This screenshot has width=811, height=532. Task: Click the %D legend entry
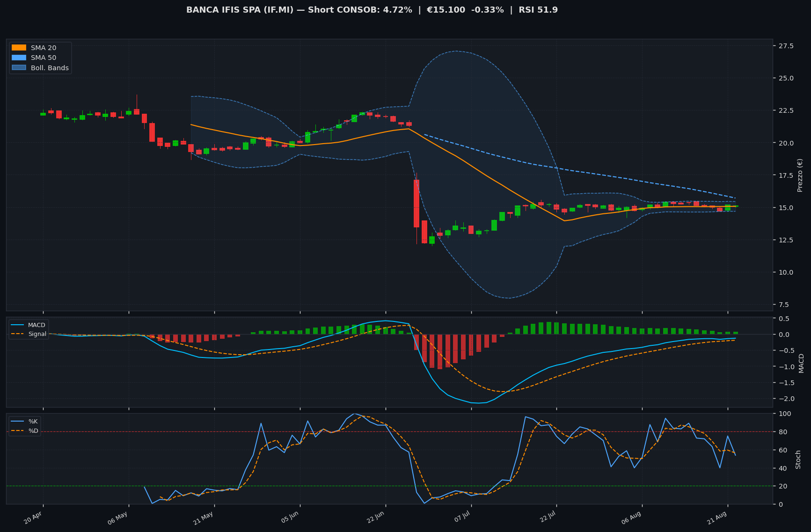[x=25, y=430]
